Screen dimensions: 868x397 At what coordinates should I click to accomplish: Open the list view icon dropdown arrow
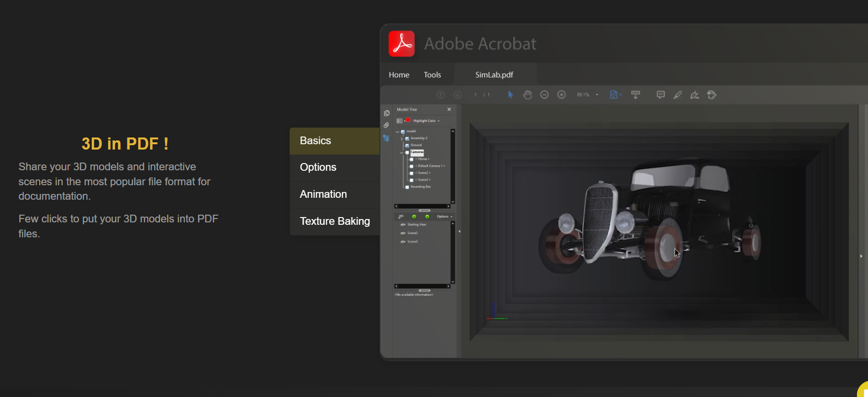click(x=404, y=121)
